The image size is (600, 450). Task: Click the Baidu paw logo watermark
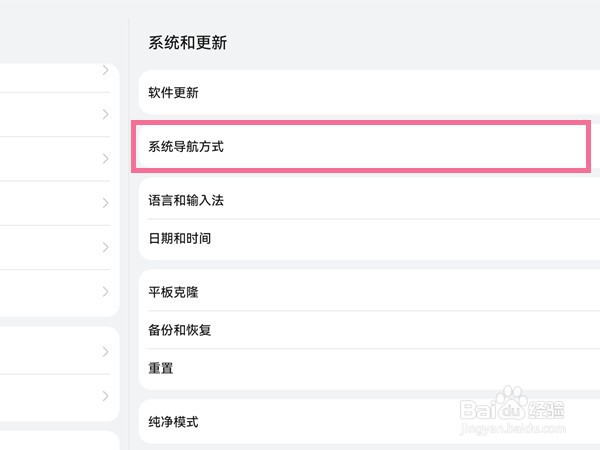(x=512, y=403)
